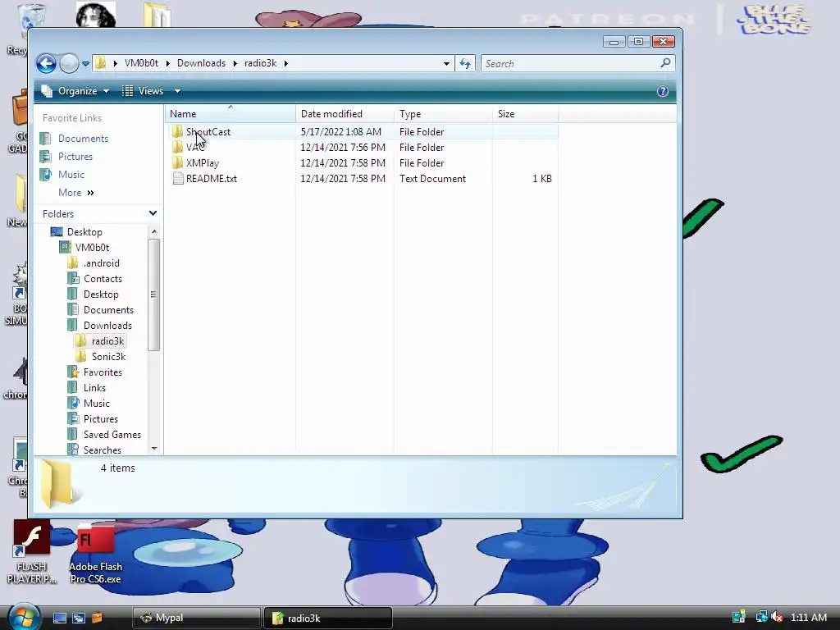Open Documents favorite link
Image resolution: width=840 pixels, height=630 pixels.
(x=83, y=138)
